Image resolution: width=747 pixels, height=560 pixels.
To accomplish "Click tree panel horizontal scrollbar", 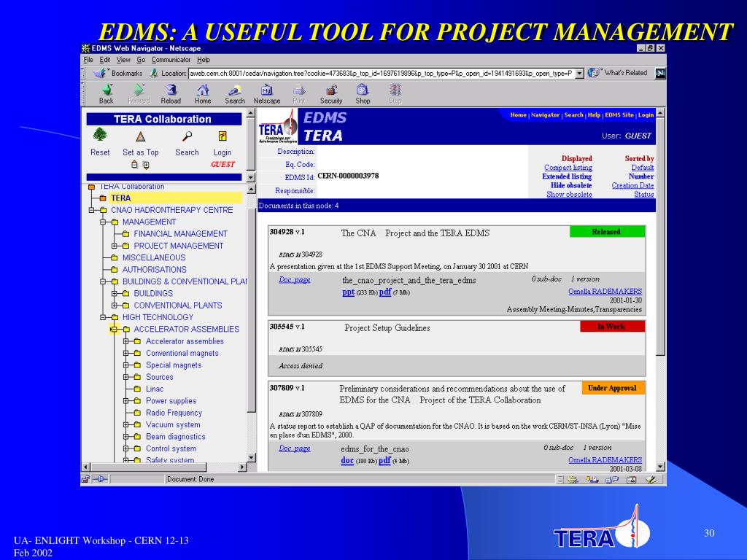I will point(164,467).
